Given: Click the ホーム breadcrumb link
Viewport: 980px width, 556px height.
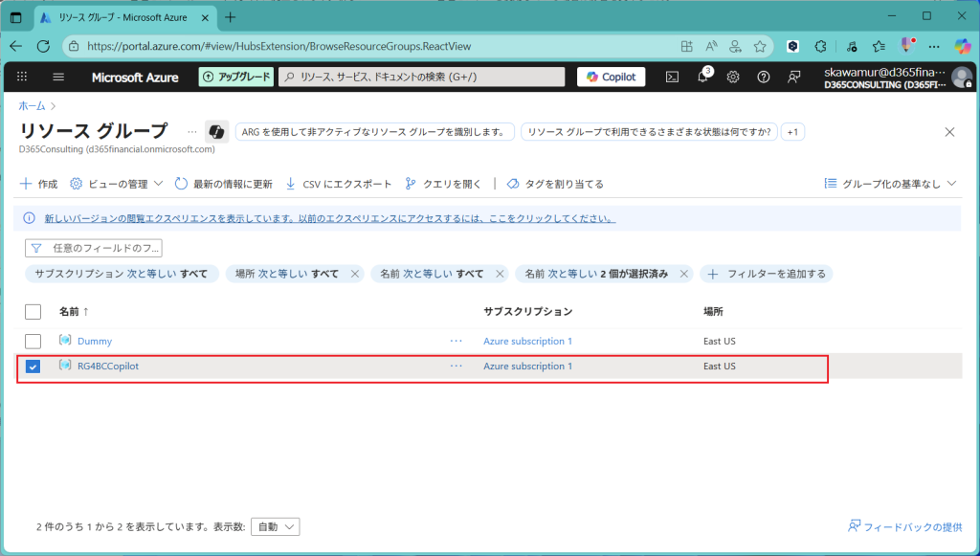Looking at the screenshot, I should [32, 105].
